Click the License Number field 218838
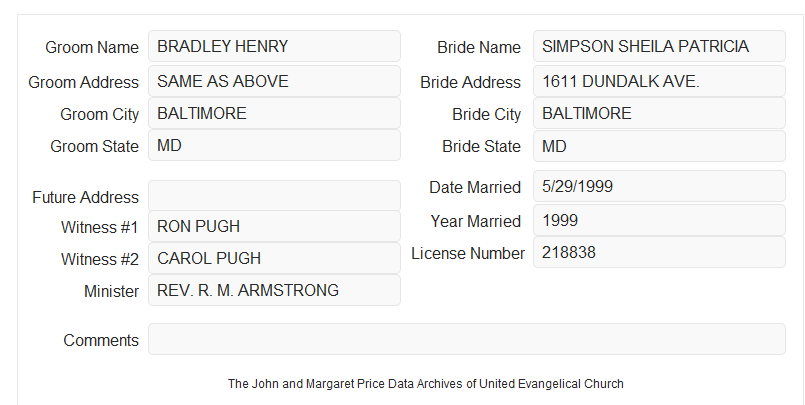 (659, 252)
